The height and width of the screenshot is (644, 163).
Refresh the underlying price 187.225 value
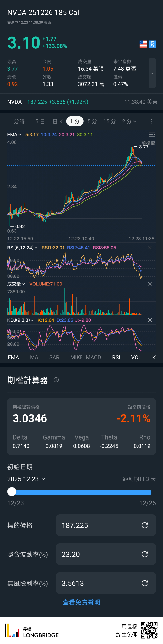point(145,525)
